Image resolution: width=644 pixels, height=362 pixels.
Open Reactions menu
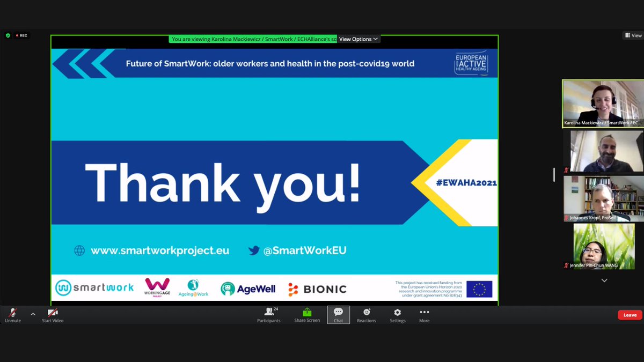tap(367, 315)
